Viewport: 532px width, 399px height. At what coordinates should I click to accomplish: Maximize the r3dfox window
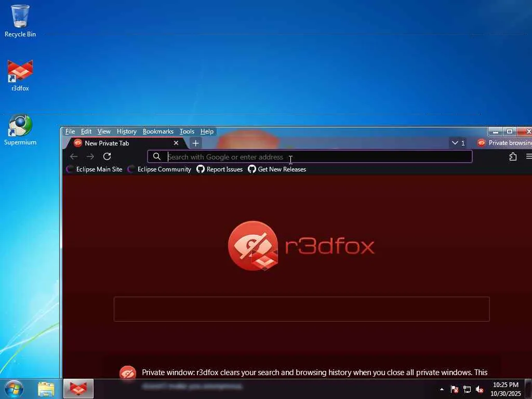(510, 131)
